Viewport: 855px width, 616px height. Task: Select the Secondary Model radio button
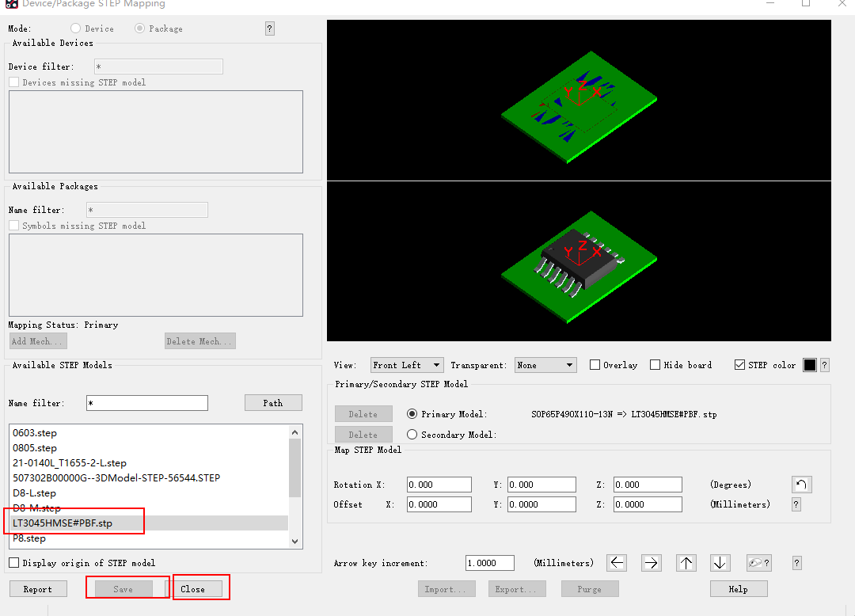[x=412, y=433]
